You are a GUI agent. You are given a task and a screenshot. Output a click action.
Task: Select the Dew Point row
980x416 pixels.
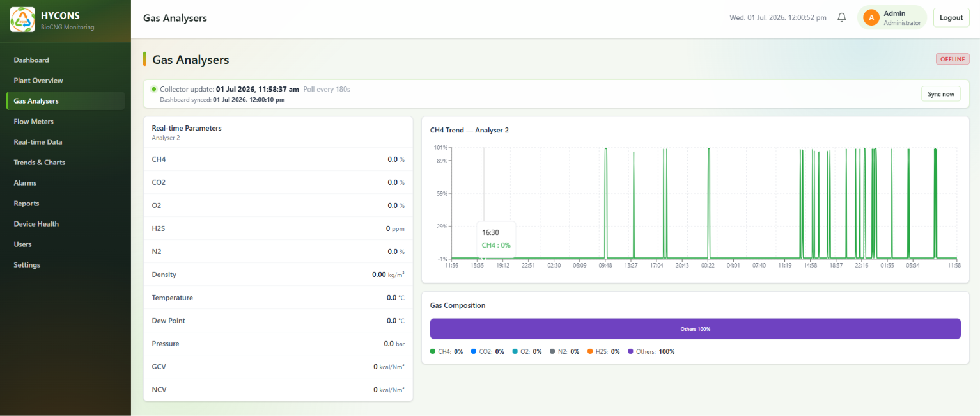(x=278, y=321)
